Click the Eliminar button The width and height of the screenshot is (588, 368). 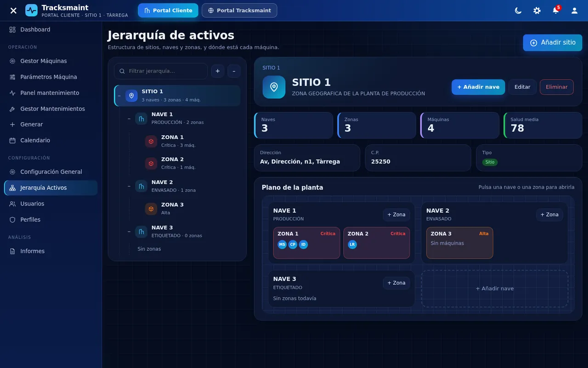(x=557, y=87)
